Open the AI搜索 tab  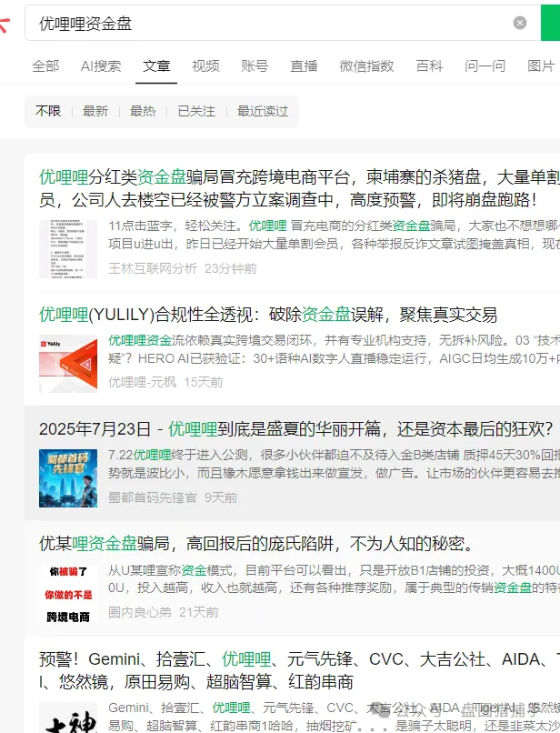(x=101, y=66)
